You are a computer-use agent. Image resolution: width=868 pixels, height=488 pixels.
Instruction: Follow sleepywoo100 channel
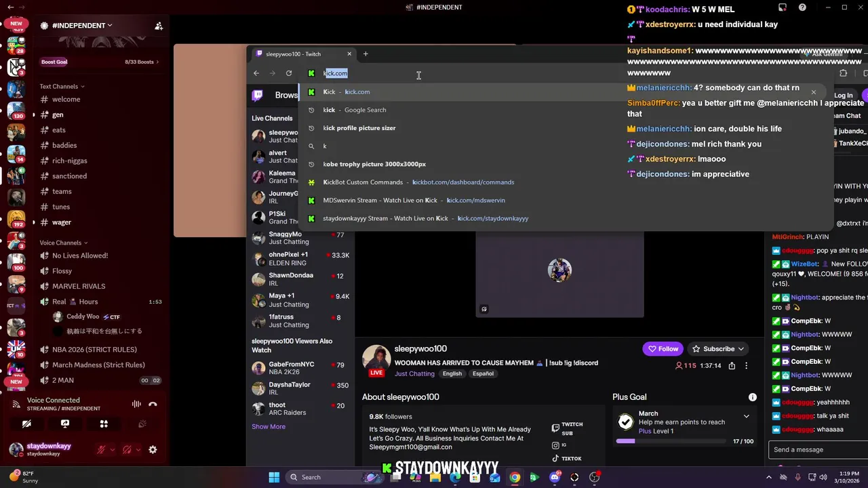pos(663,349)
